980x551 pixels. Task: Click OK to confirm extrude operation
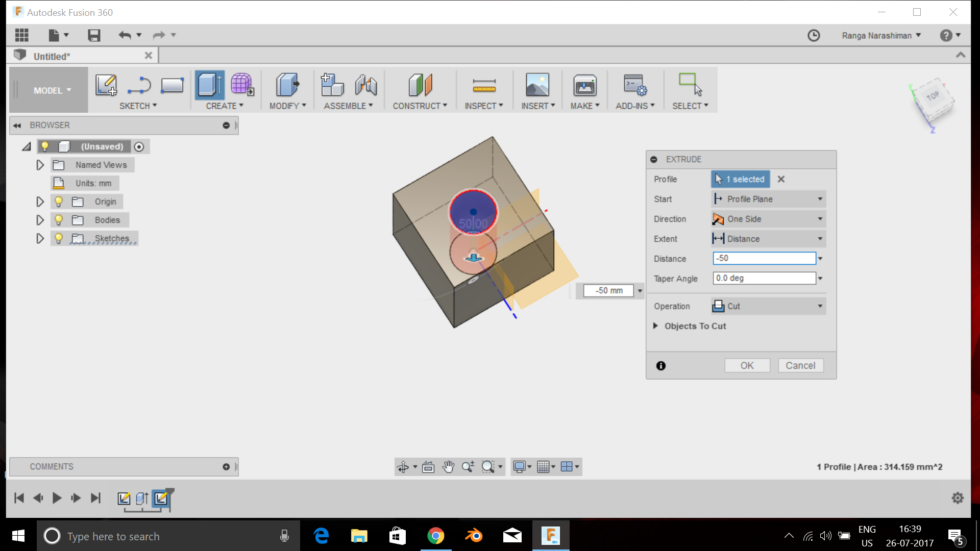tap(746, 365)
